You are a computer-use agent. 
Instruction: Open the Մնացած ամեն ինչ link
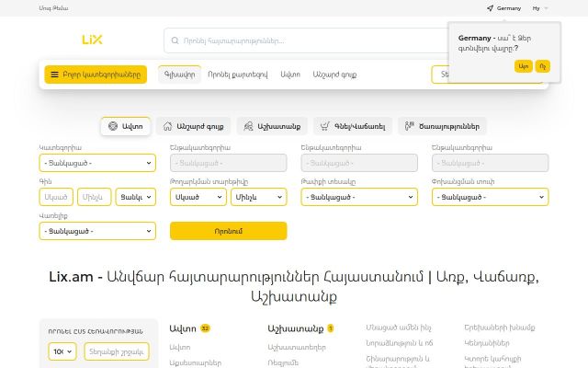(x=398, y=328)
